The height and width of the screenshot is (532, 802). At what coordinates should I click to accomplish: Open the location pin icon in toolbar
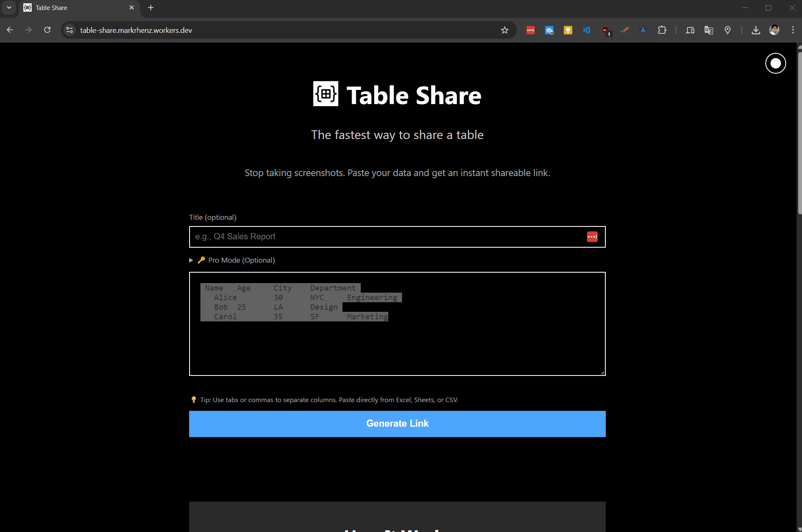coord(728,30)
